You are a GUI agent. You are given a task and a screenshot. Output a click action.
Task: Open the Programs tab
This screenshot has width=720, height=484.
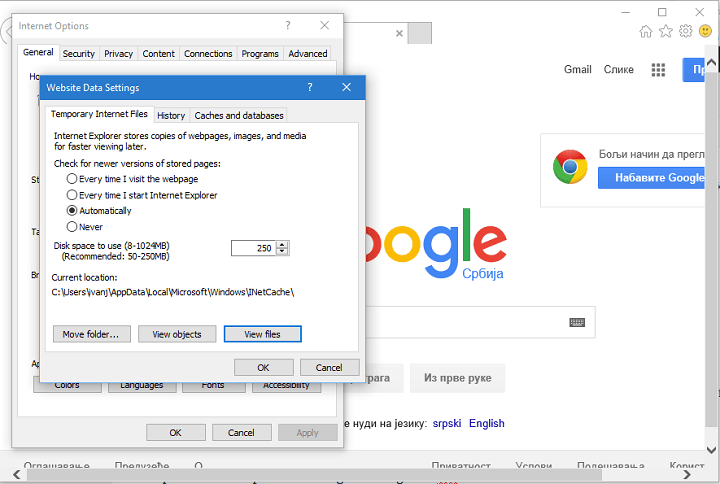(x=260, y=54)
